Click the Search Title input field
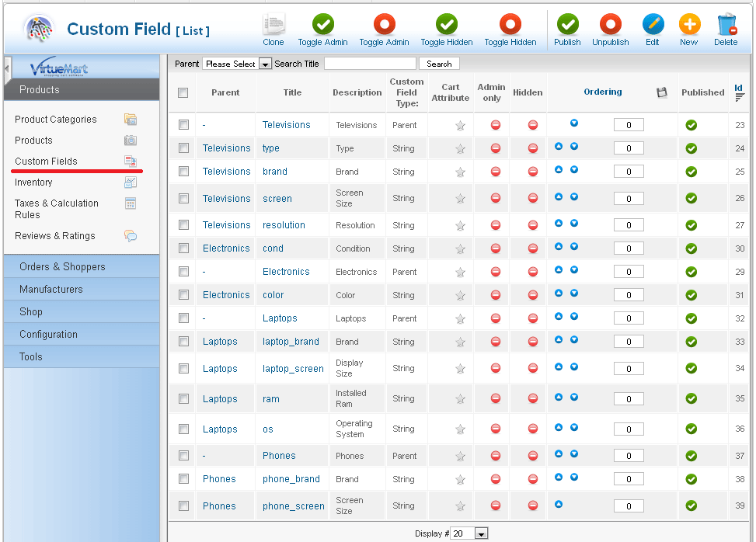The height and width of the screenshot is (542, 756). point(370,64)
